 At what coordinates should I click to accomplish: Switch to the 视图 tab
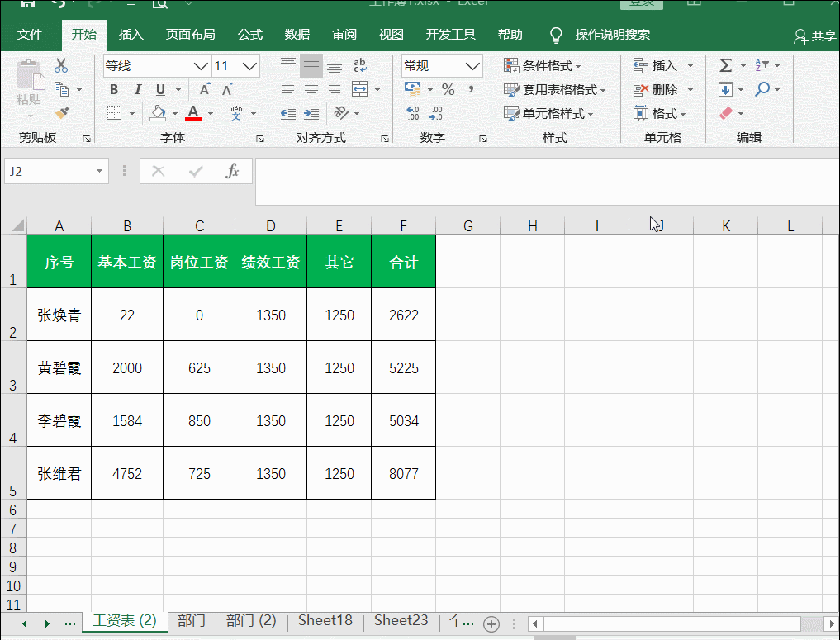click(391, 35)
